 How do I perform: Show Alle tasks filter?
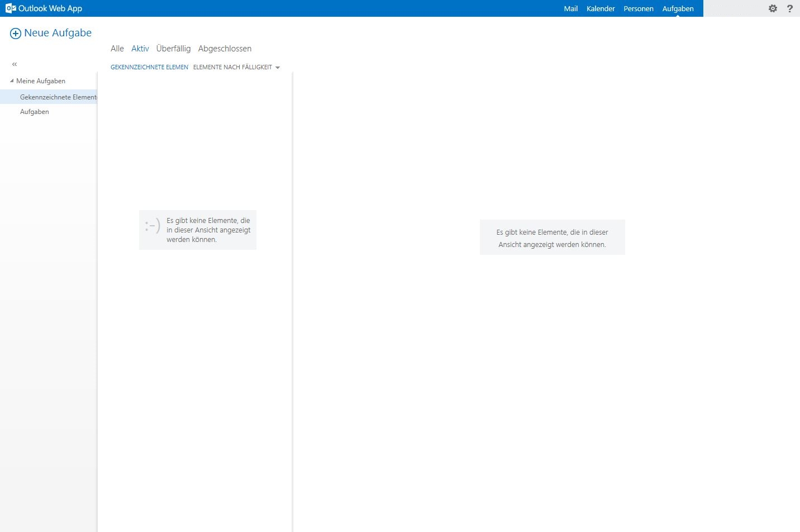(x=117, y=49)
